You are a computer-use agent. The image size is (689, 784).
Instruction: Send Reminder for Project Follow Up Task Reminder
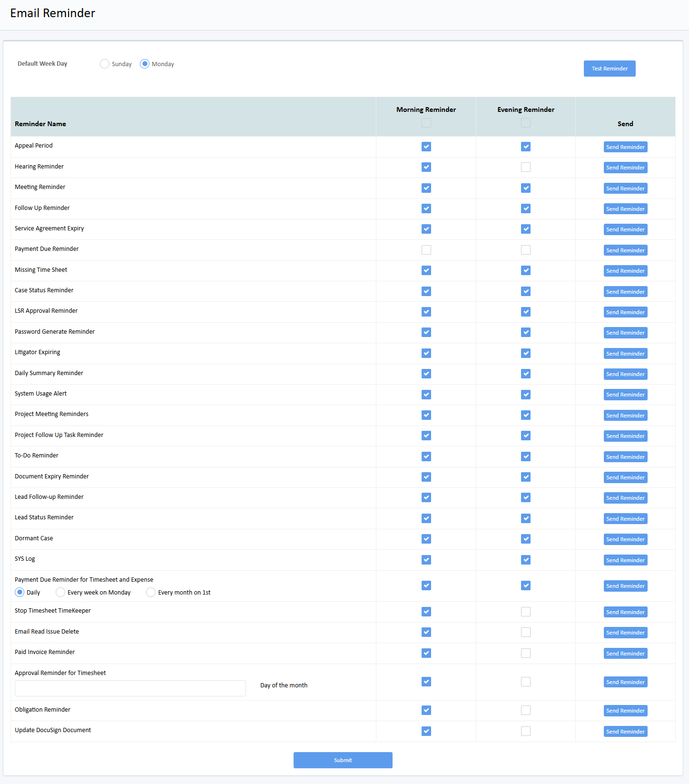click(x=625, y=436)
